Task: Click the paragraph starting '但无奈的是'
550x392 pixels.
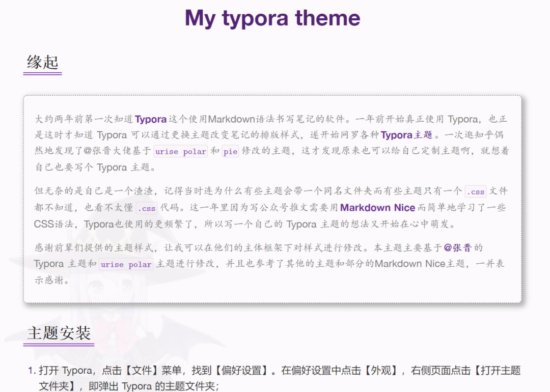Action: point(271,208)
